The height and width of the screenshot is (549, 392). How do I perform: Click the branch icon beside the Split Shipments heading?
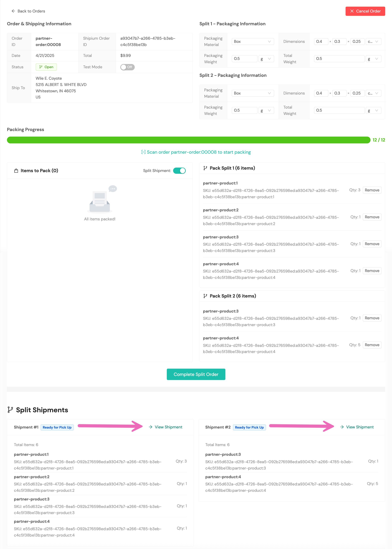pos(10,410)
